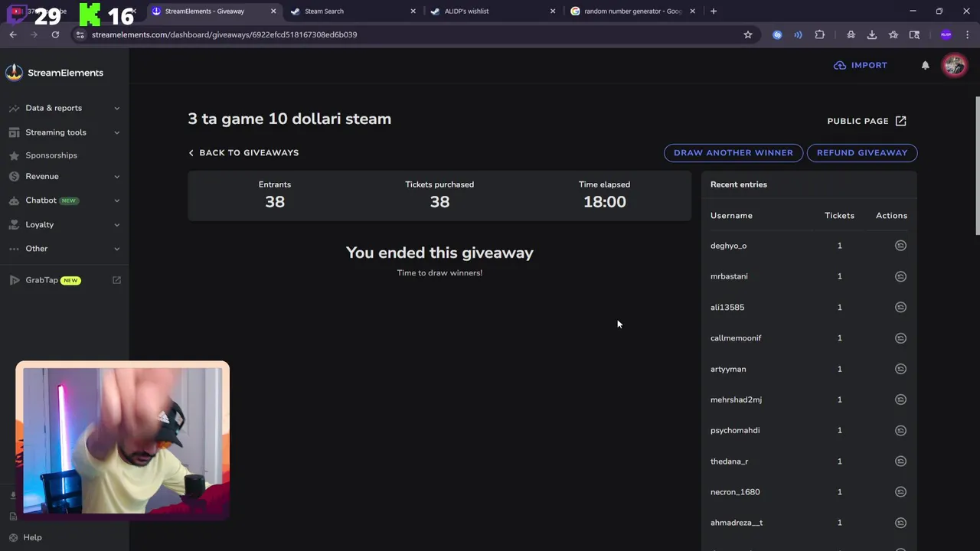Click the user profile avatar
980x551 pixels.
pyautogui.click(x=954, y=65)
